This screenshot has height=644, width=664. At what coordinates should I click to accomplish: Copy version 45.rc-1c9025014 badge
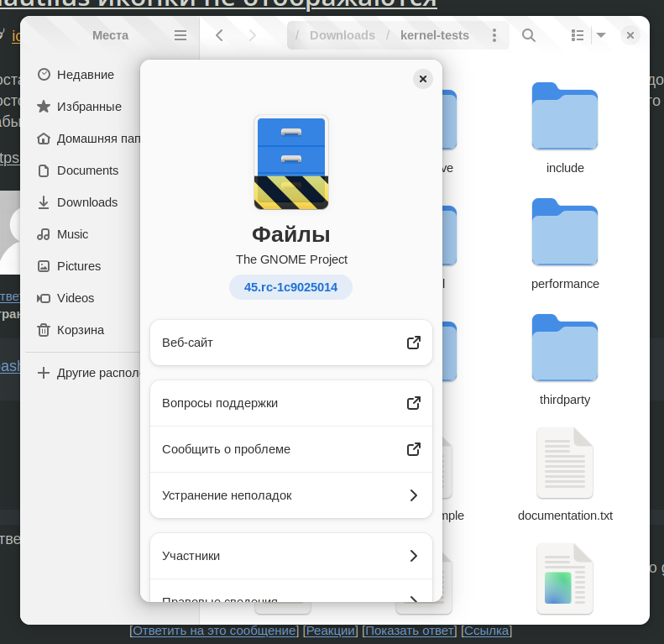[x=291, y=287]
